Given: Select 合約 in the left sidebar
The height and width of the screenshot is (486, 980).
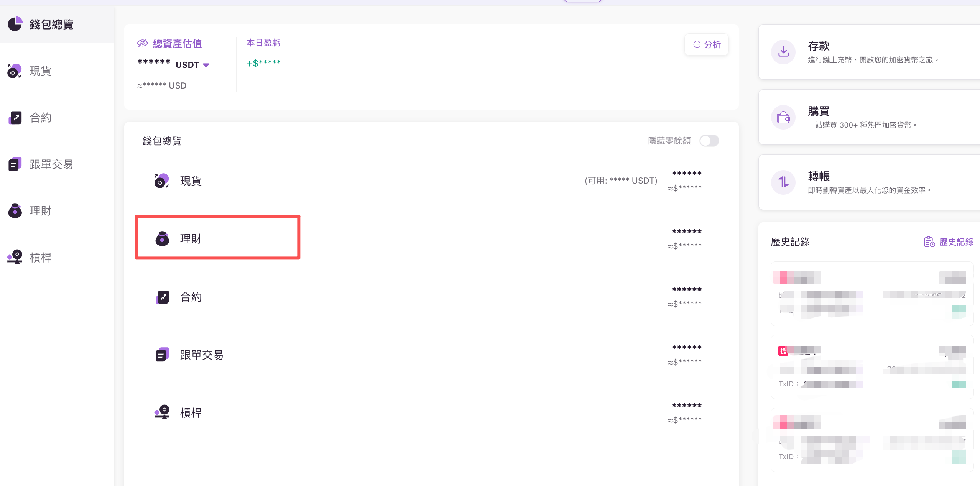Looking at the screenshot, I should [40, 118].
